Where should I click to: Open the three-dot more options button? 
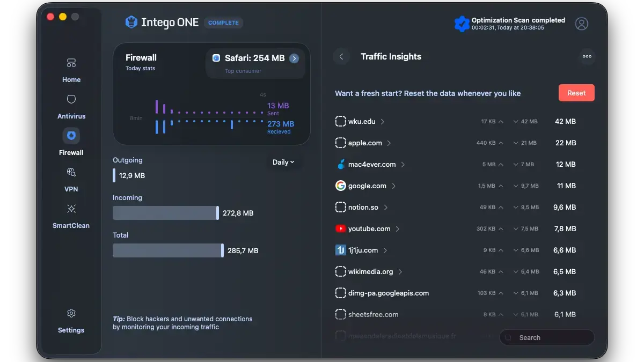click(x=587, y=56)
